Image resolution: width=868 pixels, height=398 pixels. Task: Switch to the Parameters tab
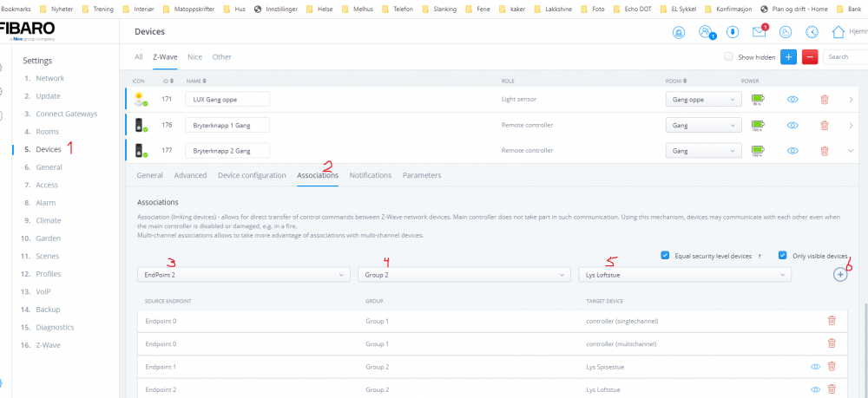(x=421, y=175)
